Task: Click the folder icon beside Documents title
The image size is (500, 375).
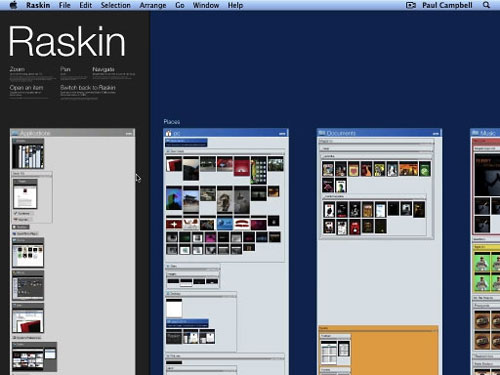Action: click(x=322, y=133)
